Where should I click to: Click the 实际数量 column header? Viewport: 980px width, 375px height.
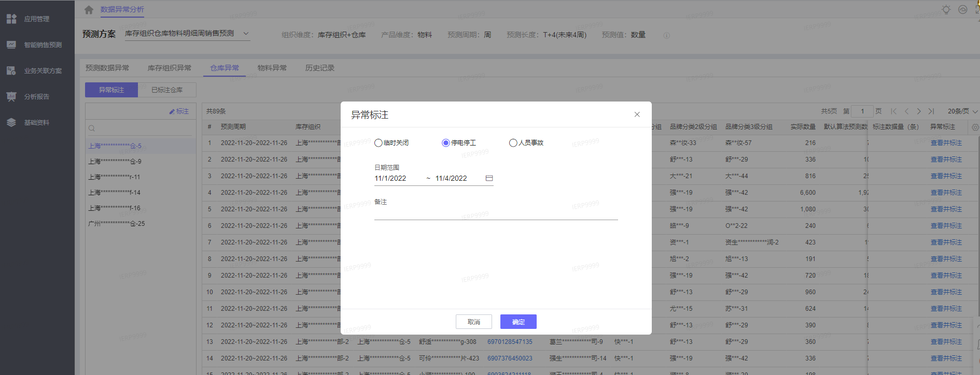(803, 127)
